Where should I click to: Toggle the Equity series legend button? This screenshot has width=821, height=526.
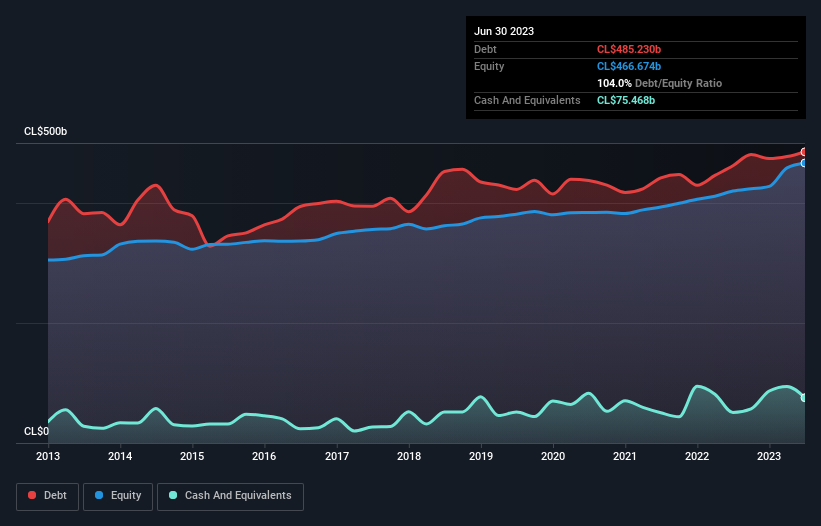click(x=118, y=496)
